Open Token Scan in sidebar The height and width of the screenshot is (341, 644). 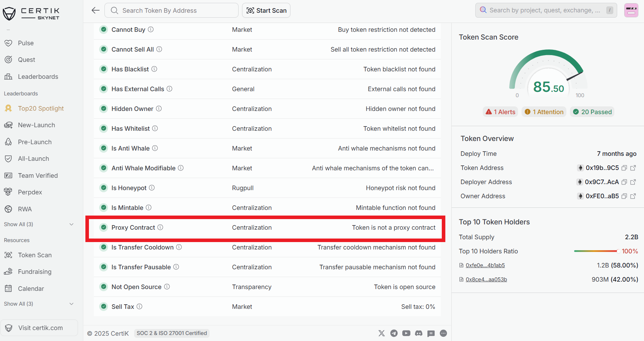[x=35, y=255]
